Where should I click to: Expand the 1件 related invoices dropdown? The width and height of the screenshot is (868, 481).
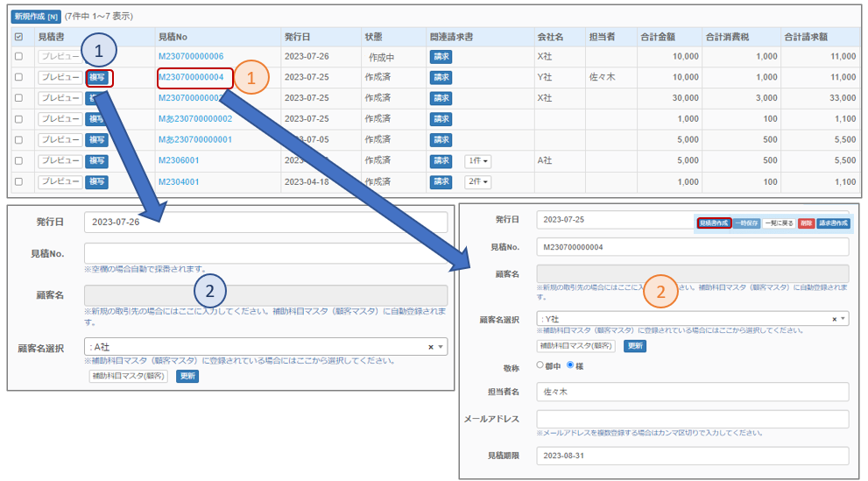pos(477,161)
